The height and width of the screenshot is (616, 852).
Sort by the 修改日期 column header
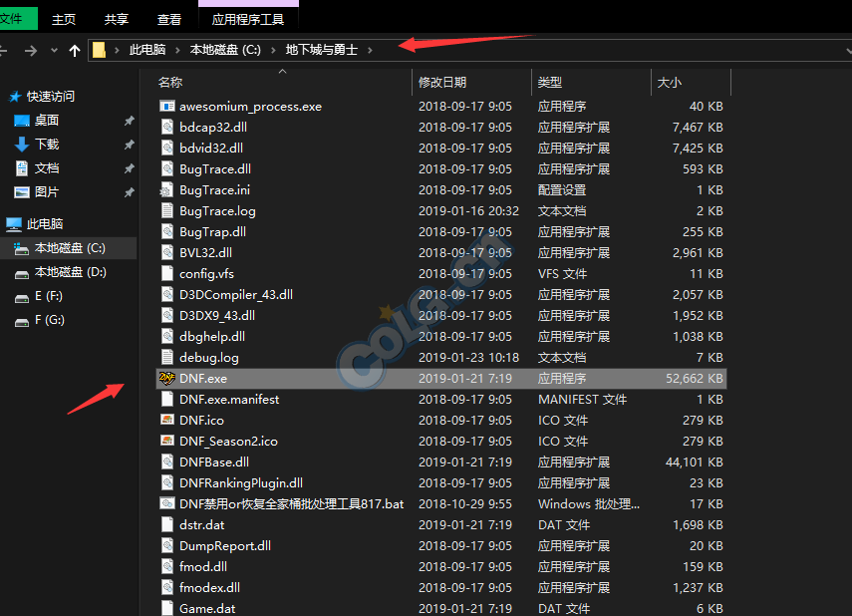[x=442, y=83]
